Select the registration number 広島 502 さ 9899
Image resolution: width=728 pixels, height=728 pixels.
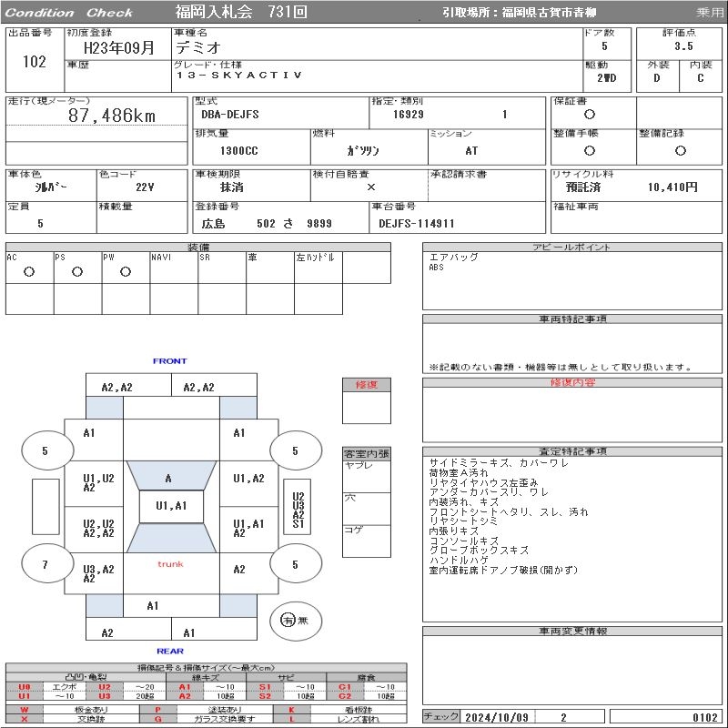click(267, 224)
